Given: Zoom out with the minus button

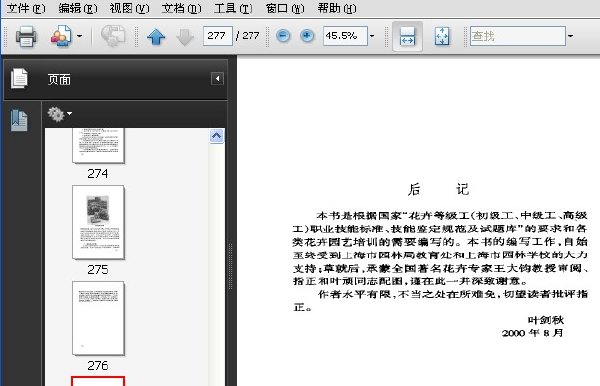Looking at the screenshot, I should click(283, 36).
